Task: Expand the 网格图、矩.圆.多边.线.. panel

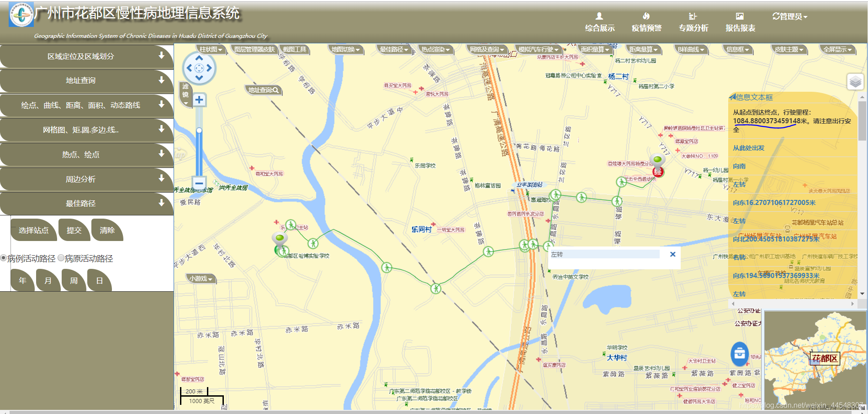Action: (86, 130)
